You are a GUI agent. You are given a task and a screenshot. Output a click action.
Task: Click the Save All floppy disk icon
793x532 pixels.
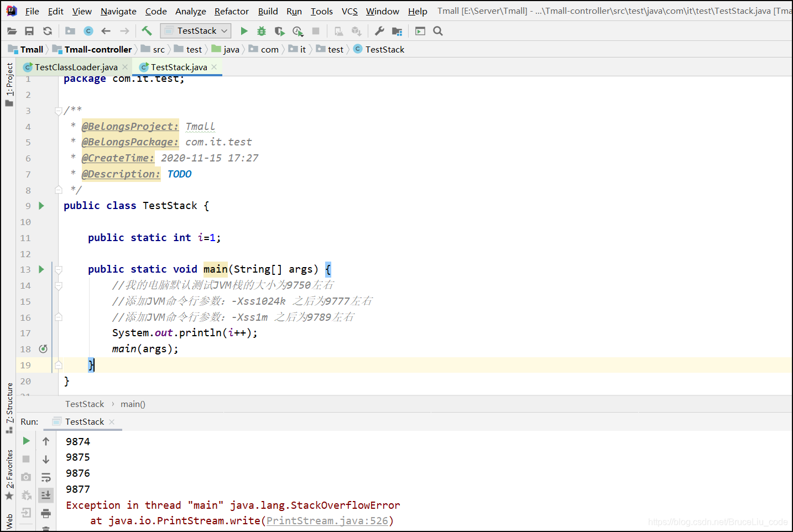tap(30, 31)
